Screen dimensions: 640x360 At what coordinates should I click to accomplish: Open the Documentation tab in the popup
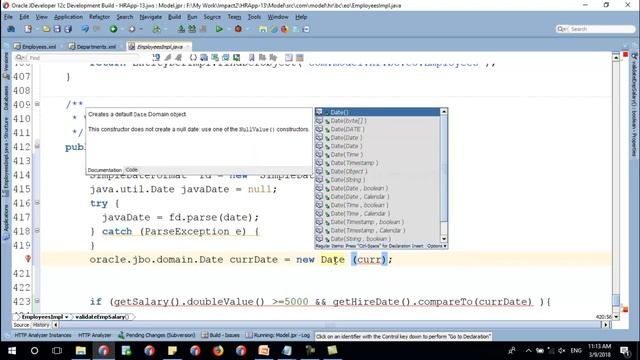tap(105, 170)
